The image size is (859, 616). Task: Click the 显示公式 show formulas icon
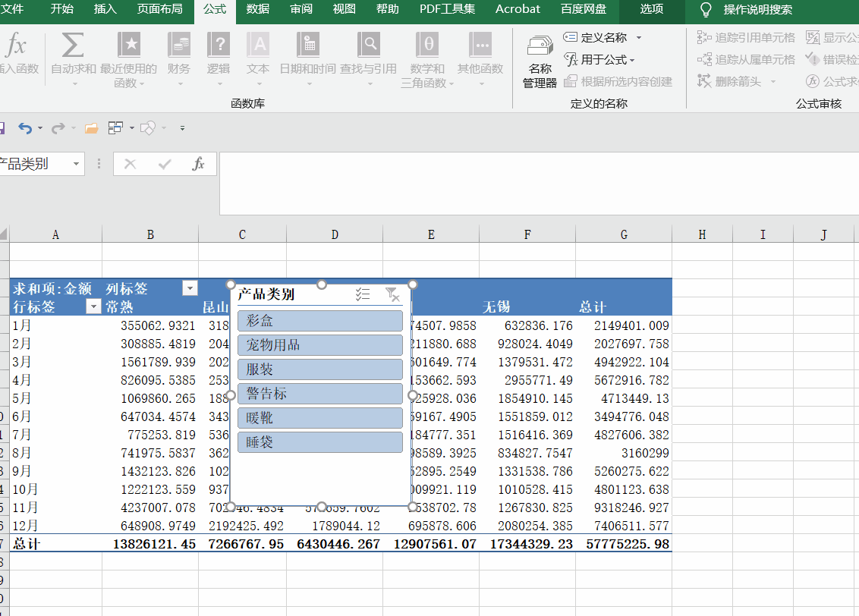813,37
